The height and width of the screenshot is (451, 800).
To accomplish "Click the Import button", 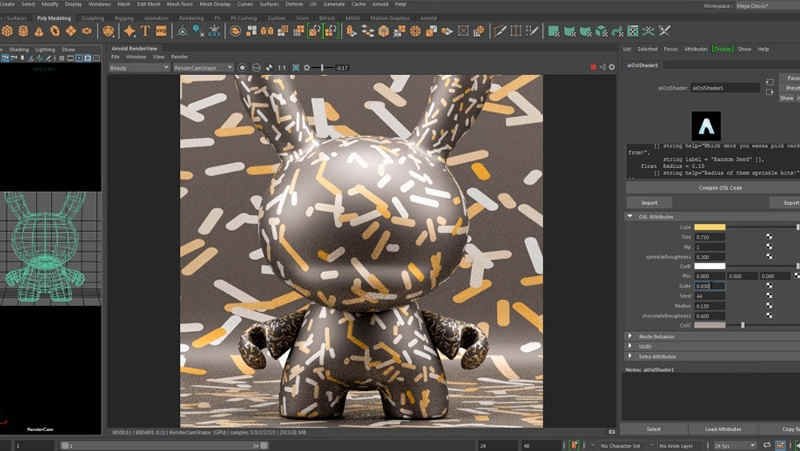I will point(649,203).
